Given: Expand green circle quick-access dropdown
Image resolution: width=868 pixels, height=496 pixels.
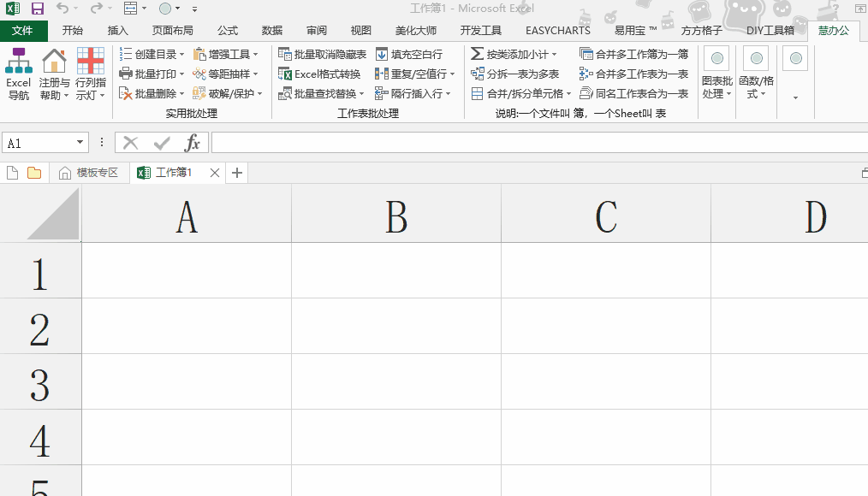Looking at the screenshot, I should (177, 9).
